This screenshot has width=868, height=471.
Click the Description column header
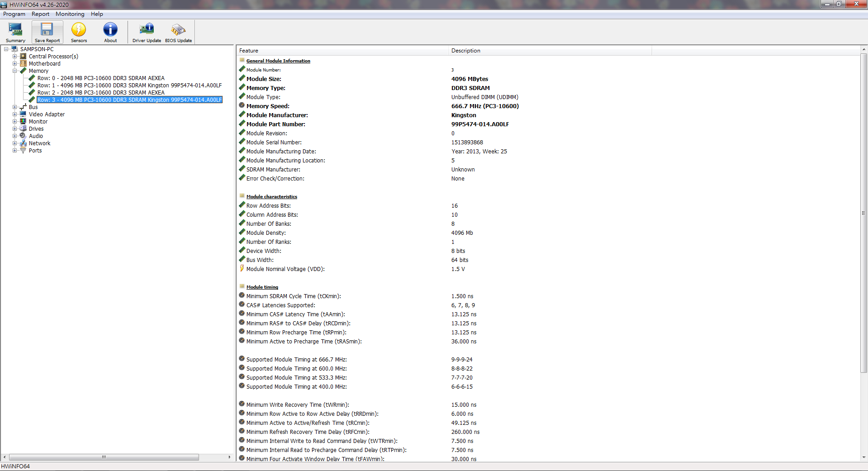click(x=550, y=51)
